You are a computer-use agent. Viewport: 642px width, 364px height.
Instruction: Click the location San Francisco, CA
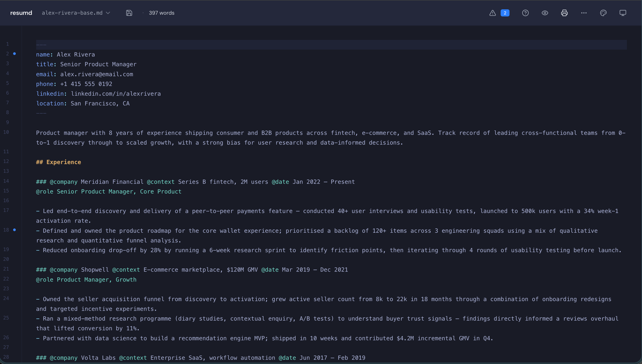click(100, 104)
